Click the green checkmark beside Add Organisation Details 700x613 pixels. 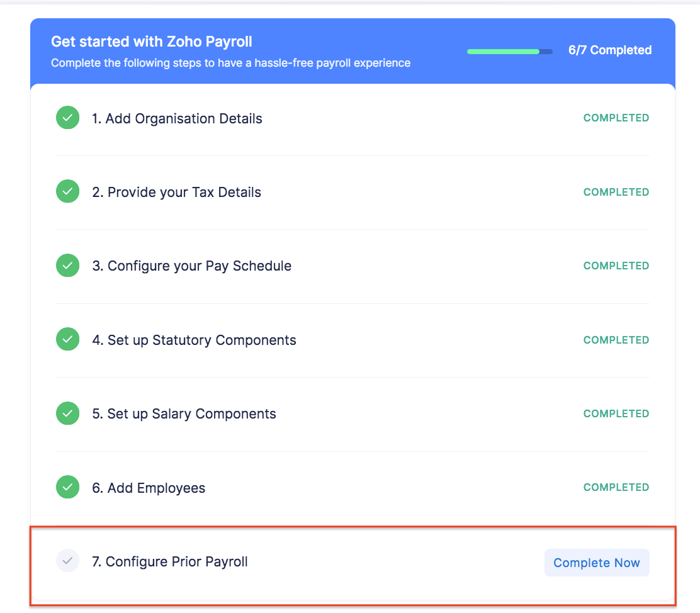(67, 118)
